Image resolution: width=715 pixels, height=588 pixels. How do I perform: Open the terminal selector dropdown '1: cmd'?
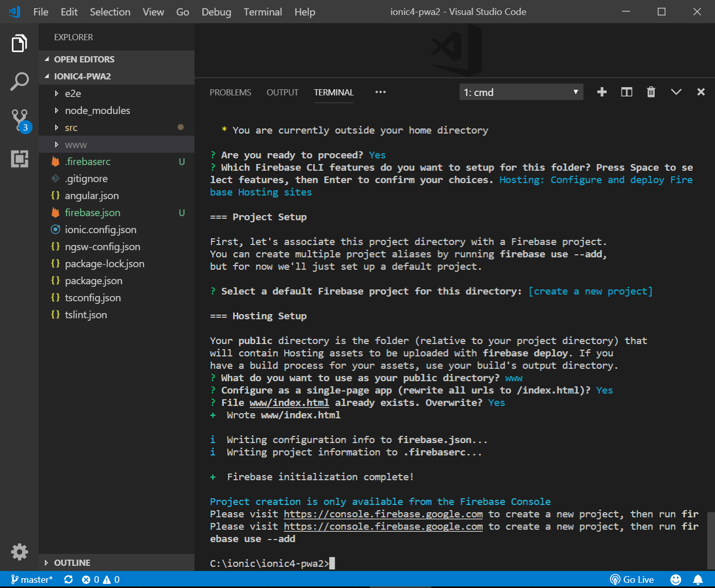point(521,92)
